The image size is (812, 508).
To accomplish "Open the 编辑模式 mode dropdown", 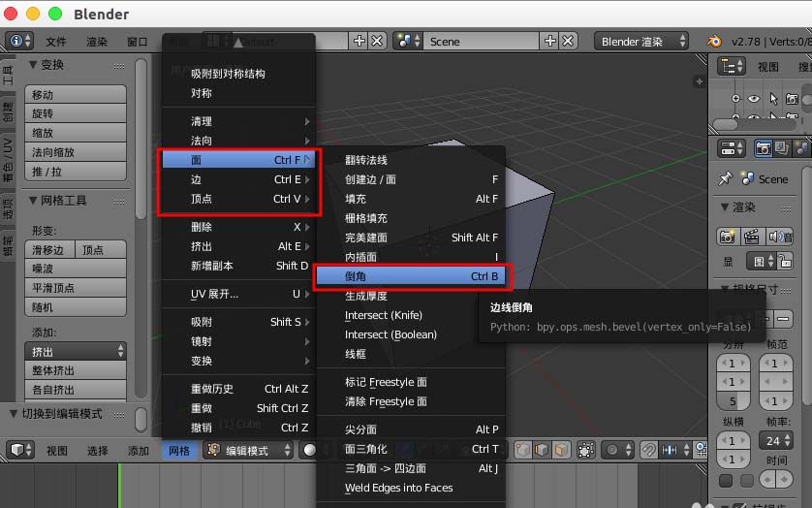I will (x=247, y=450).
